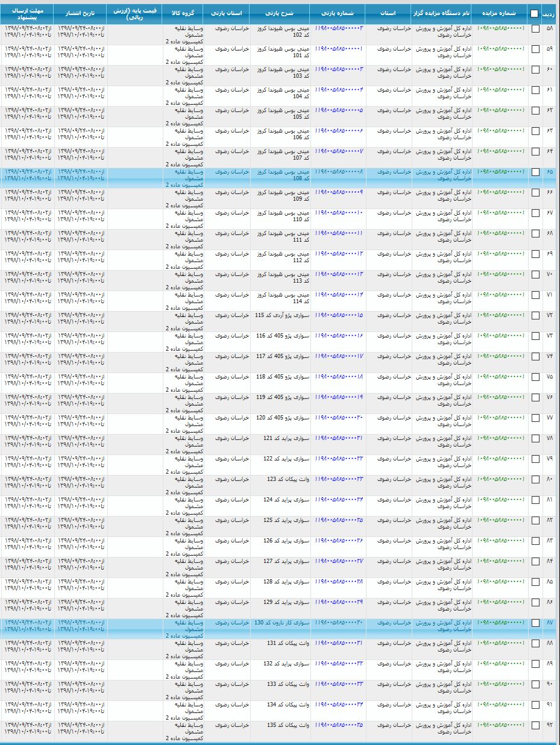Image resolution: width=560 pixels, height=745 pixels.
Task: Click blue party number of Peugeot code 120
Action: pyautogui.click(x=339, y=418)
